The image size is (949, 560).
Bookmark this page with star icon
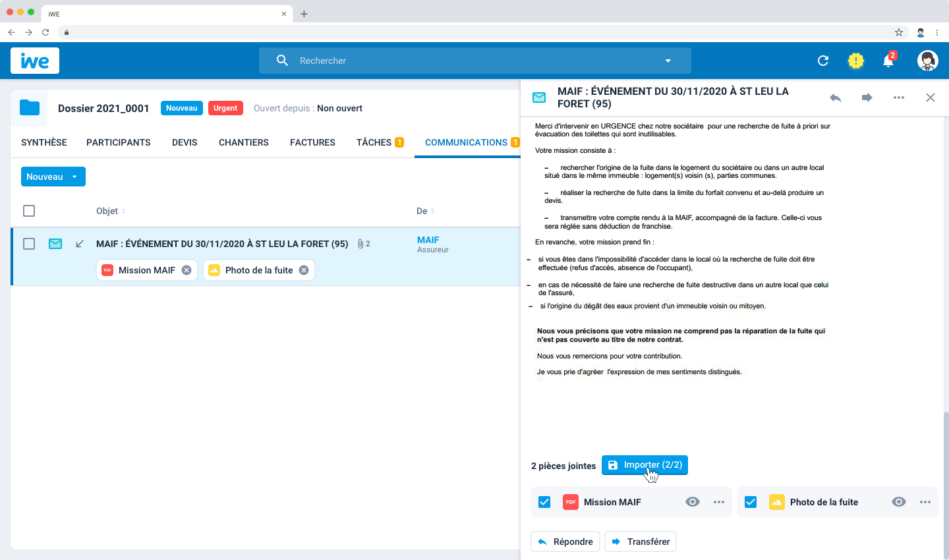(x=899, y=32)
